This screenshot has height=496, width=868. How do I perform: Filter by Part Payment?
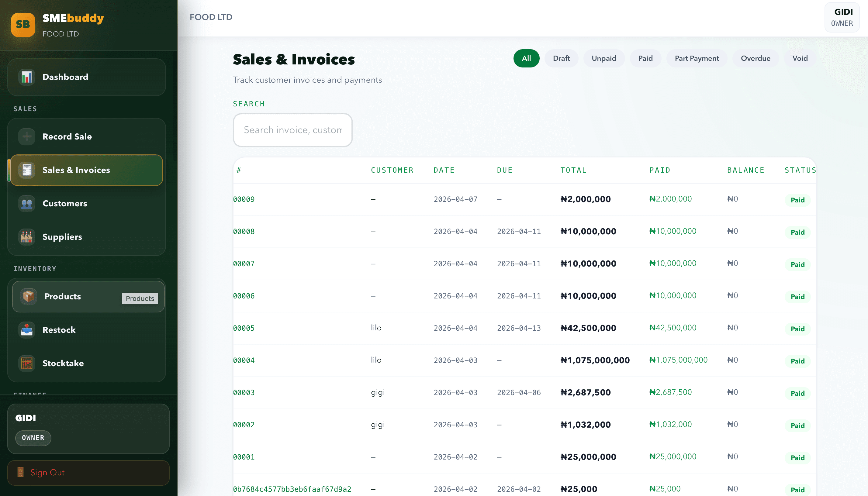(697, 58)
